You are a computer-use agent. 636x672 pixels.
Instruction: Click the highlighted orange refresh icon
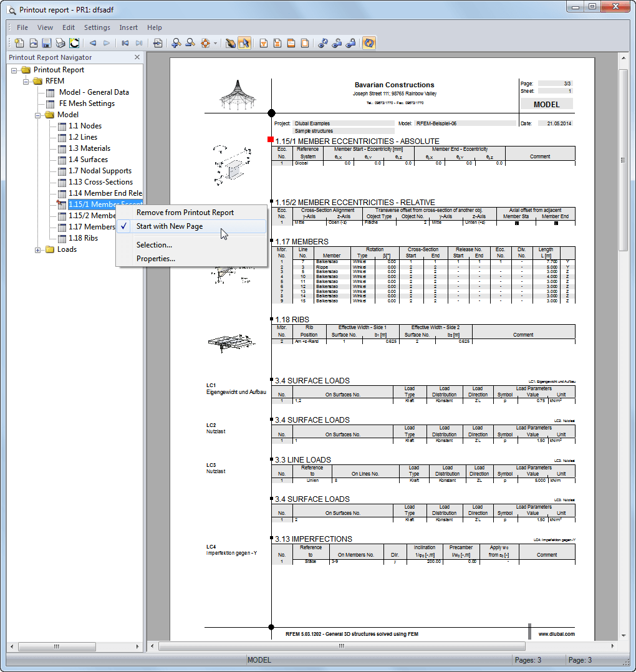point(369,43)
